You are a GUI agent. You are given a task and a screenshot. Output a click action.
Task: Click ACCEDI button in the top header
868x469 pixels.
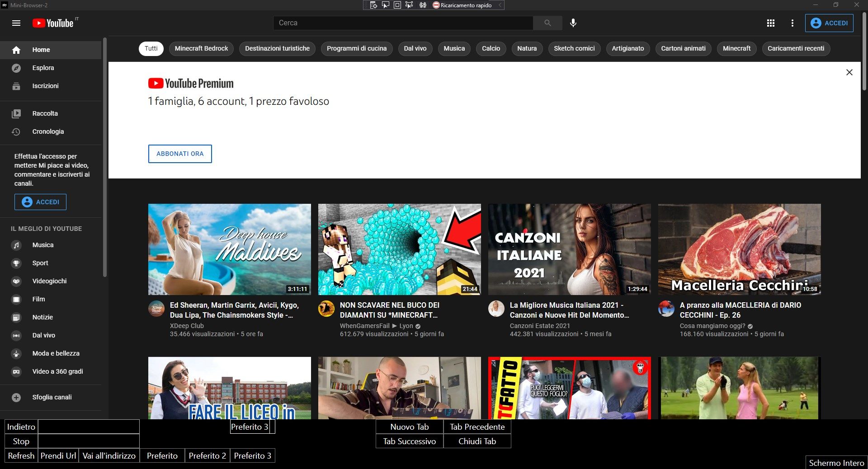[x=829, y=23]
